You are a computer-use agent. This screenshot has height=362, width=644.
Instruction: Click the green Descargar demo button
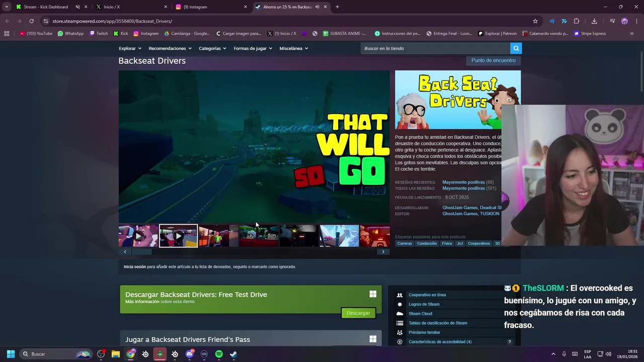click(358, 313)
